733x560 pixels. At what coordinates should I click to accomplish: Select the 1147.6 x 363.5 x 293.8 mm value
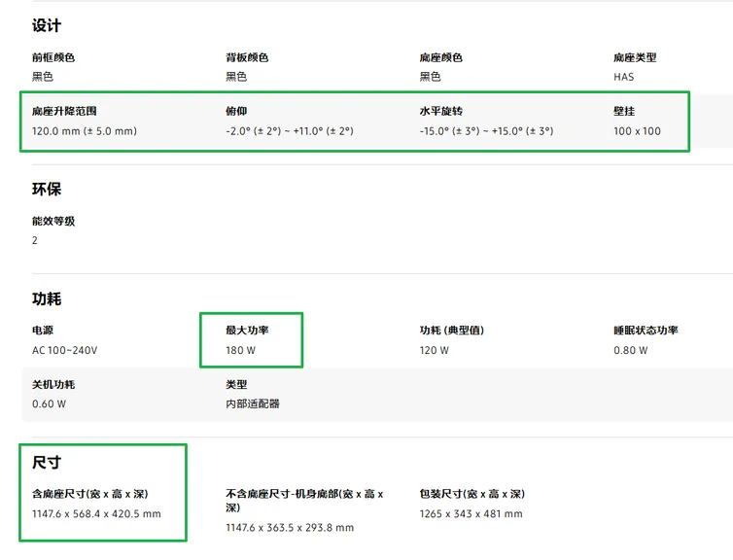coord(290,528)
